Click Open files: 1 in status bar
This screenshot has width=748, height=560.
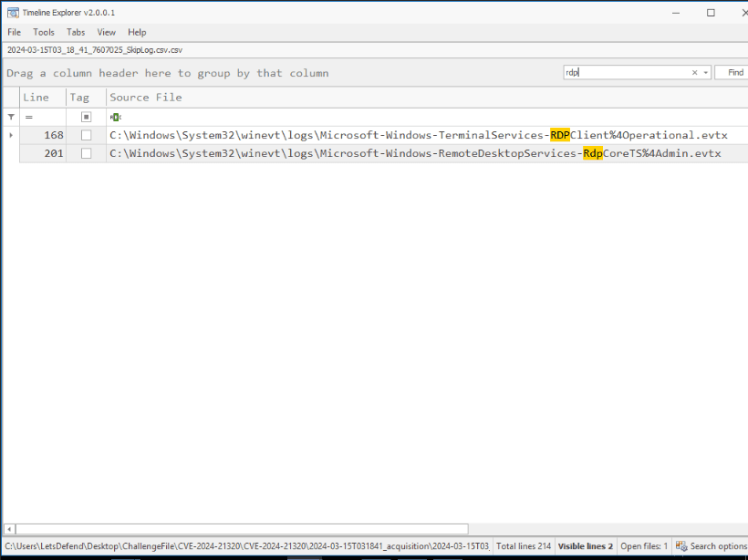[x=644, y=546]
